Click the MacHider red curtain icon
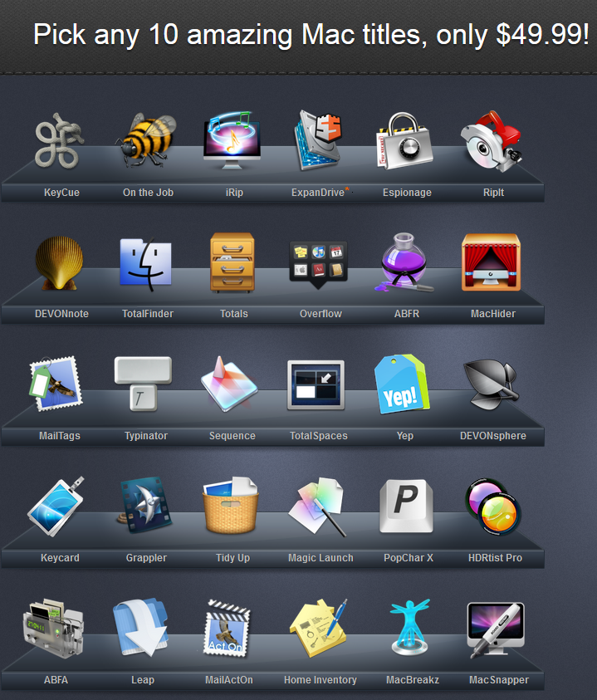 click(x=492, y=262)
